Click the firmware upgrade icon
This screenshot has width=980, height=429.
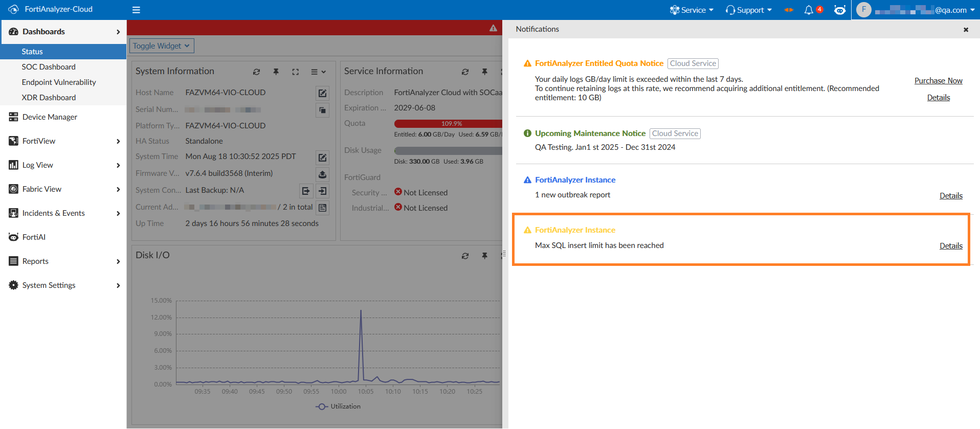322,174
